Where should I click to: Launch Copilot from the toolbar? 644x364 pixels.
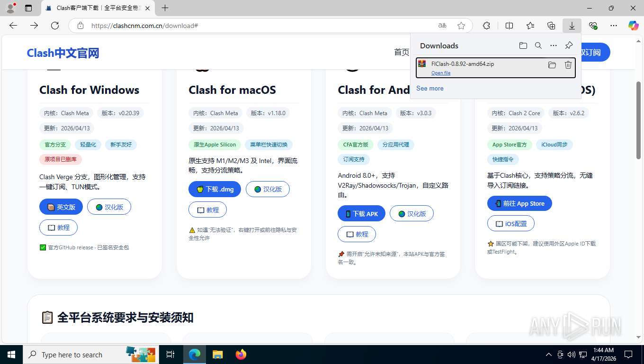click(x=634, y=26)
